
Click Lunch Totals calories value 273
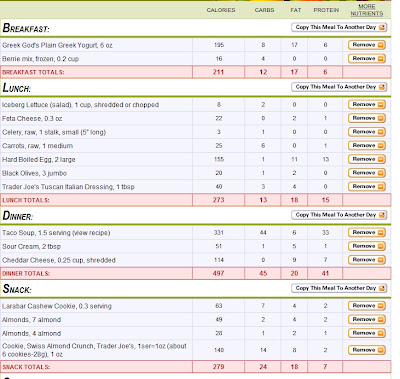[218, 200]
